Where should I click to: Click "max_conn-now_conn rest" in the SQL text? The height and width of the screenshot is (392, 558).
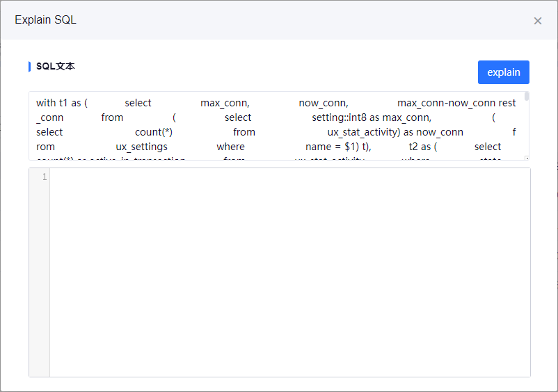coord(456,103)
